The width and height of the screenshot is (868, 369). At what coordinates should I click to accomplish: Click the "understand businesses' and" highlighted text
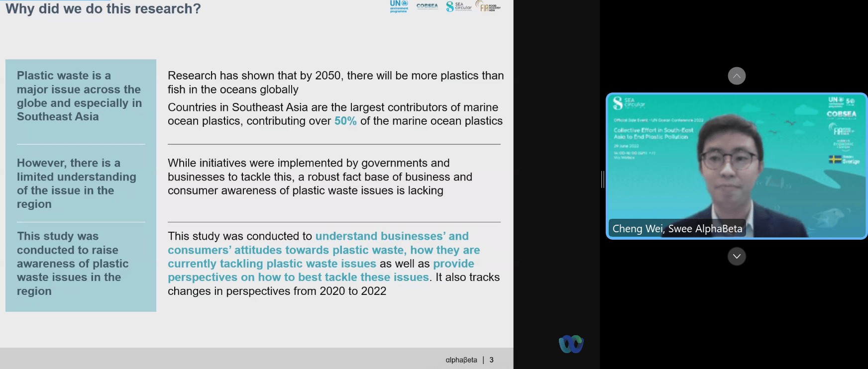[x=392, y=236]
